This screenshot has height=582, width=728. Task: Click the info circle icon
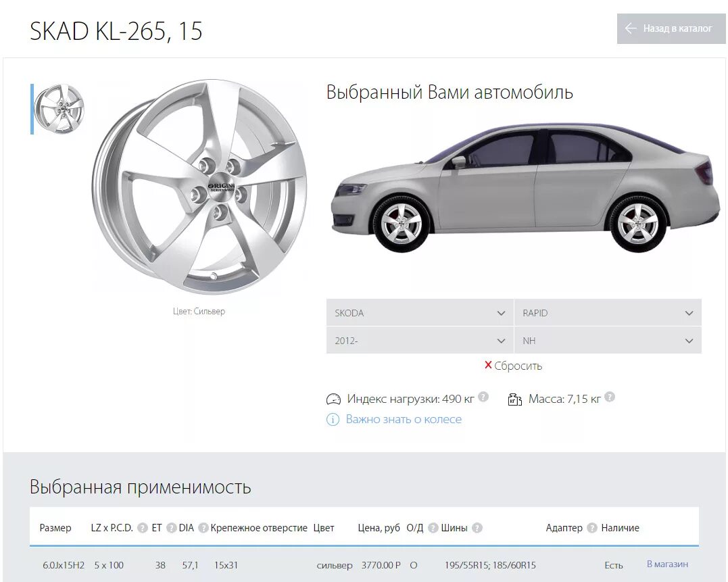[x=333, y=420]
